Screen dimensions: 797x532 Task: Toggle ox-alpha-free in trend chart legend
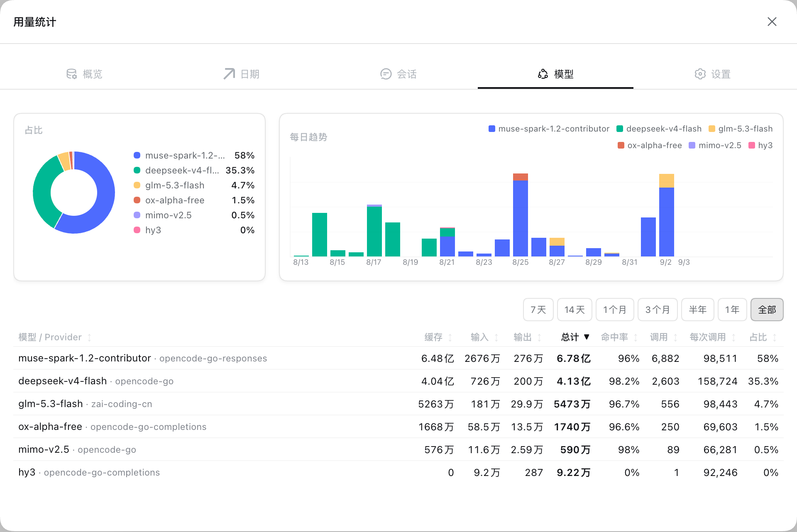point(650,145)
